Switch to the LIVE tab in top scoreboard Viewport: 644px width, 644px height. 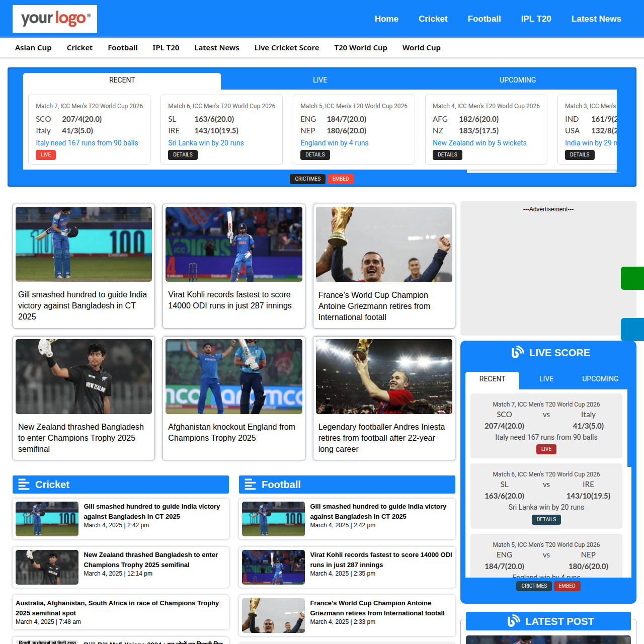click(320, 80)
